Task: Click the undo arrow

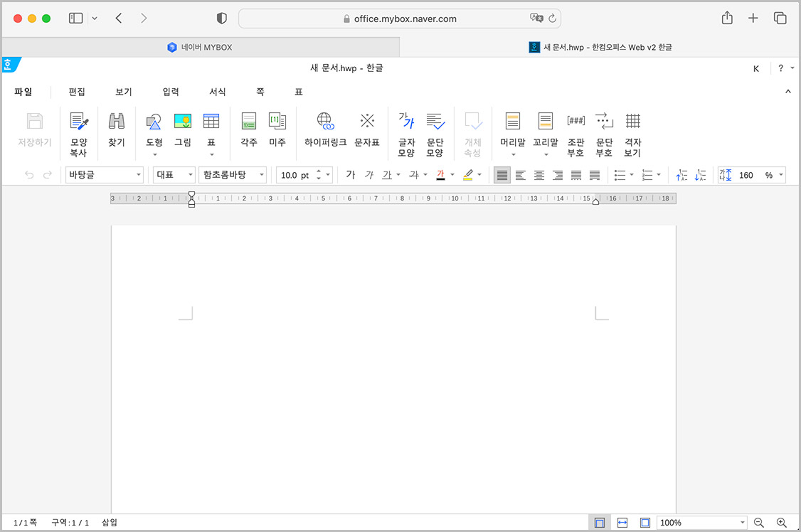Action: click(x=29, y=175)
